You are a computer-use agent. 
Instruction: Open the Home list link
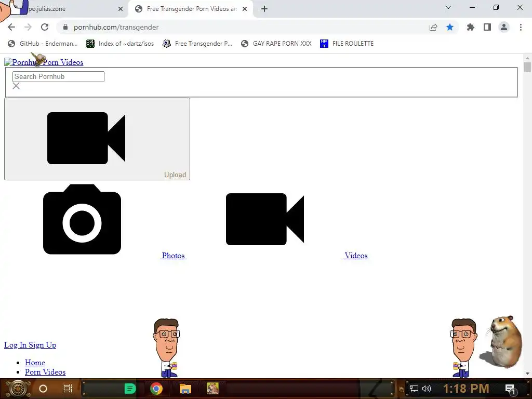tap(35, 363)
